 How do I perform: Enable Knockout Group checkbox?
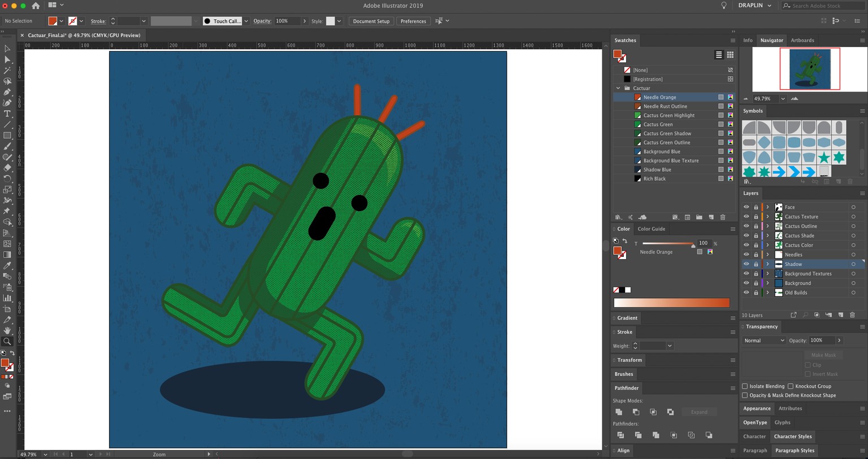coord(791,386)
